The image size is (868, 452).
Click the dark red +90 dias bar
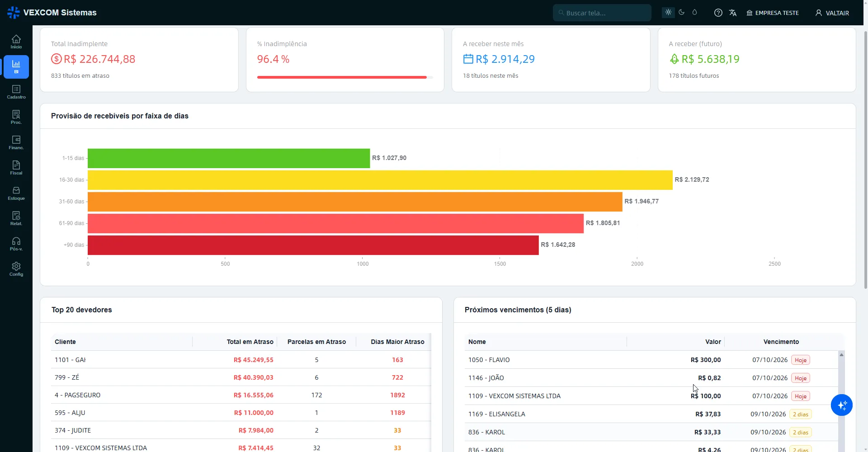[x=313, y=245]
